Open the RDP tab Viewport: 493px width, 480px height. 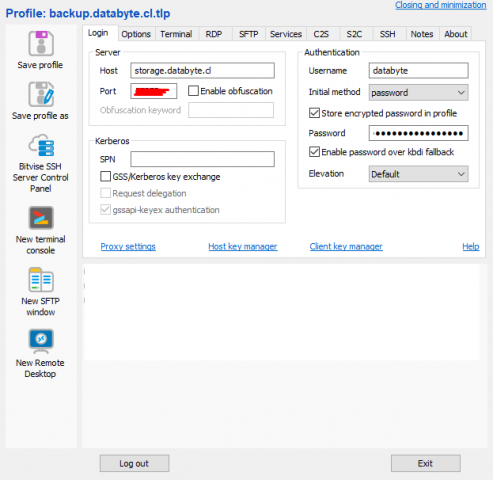click(214, 34)
